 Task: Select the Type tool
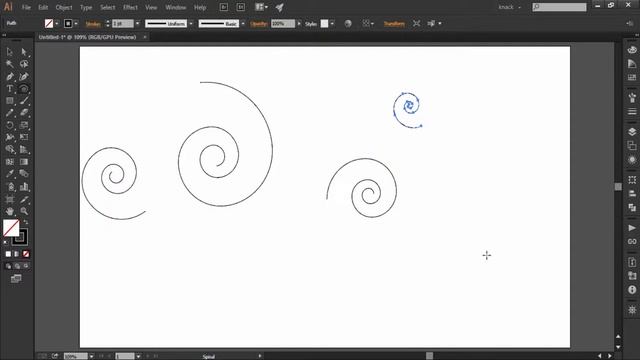point(9,89)
